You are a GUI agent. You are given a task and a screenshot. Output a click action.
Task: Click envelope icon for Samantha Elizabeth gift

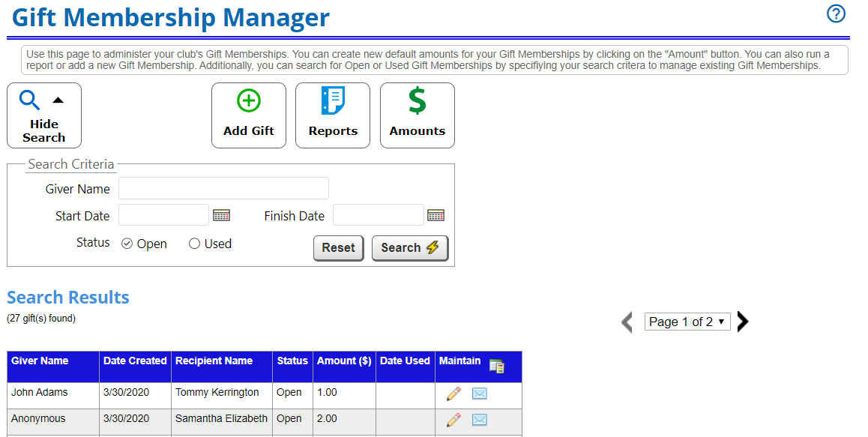(479, 420)
